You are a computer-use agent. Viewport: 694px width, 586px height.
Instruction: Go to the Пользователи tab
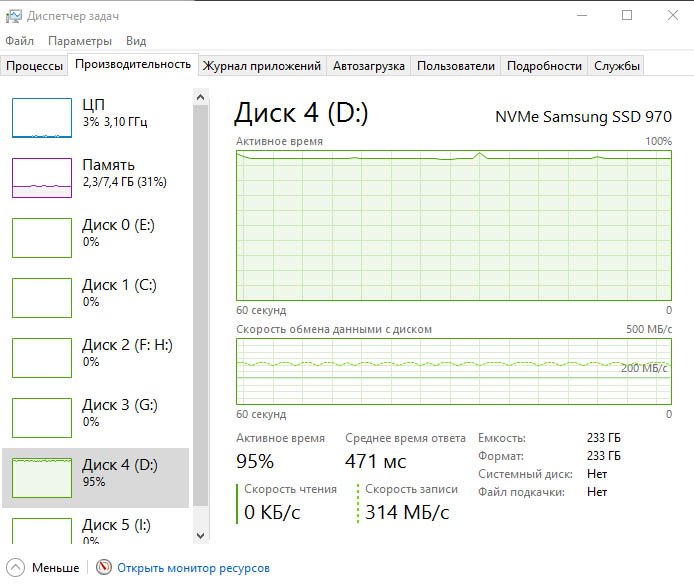pos(456,66)
